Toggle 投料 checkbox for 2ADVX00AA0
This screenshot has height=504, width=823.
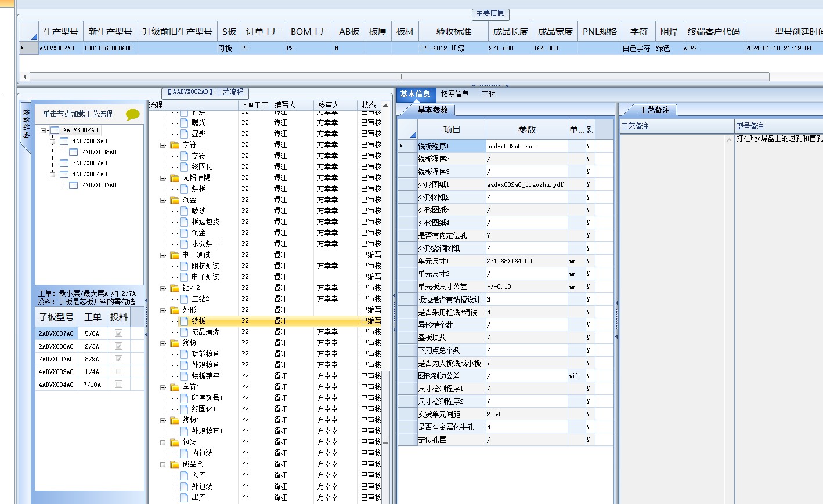(118, 359)
